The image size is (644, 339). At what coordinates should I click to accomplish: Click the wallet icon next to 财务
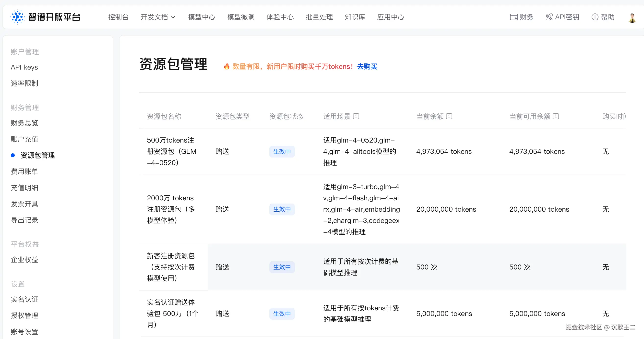(x=513, y=17)
